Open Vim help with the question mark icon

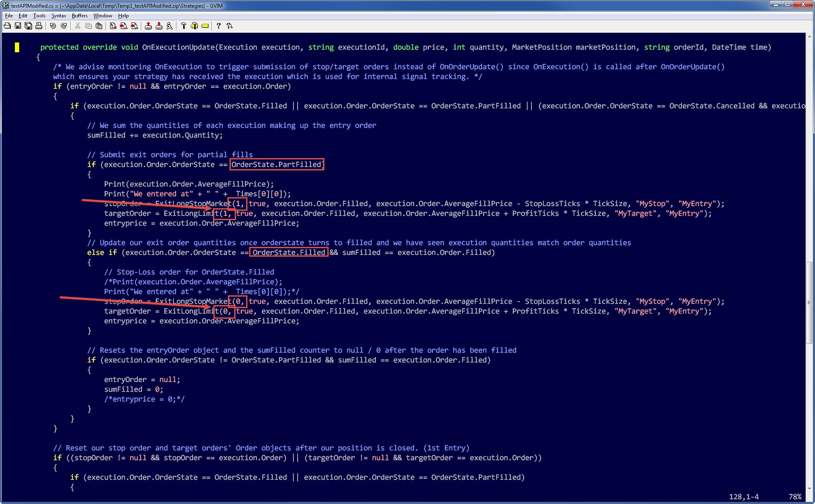pos(219,26)
